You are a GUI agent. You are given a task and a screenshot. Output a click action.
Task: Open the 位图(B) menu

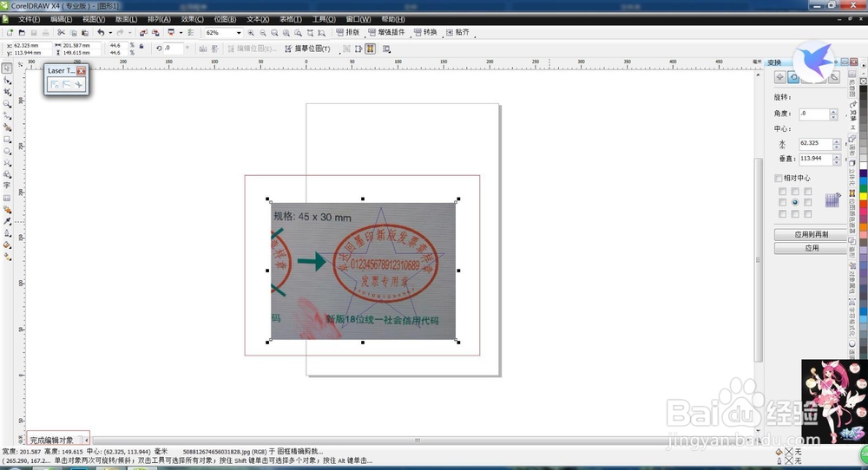[225, 19]
